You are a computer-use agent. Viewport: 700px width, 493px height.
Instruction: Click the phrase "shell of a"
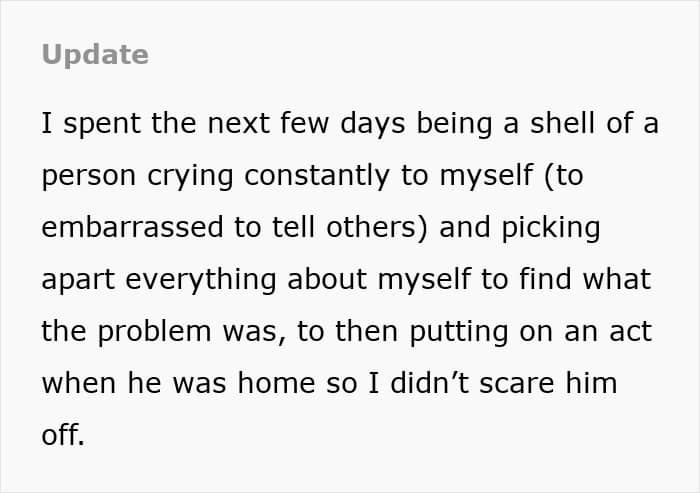[594, 123]
